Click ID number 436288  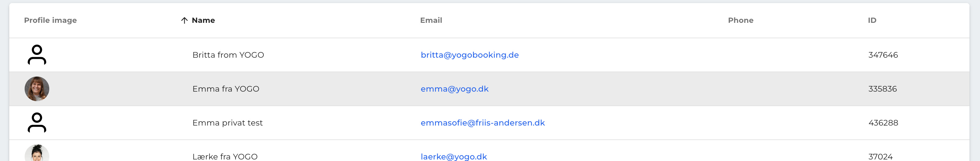(883, 122)
